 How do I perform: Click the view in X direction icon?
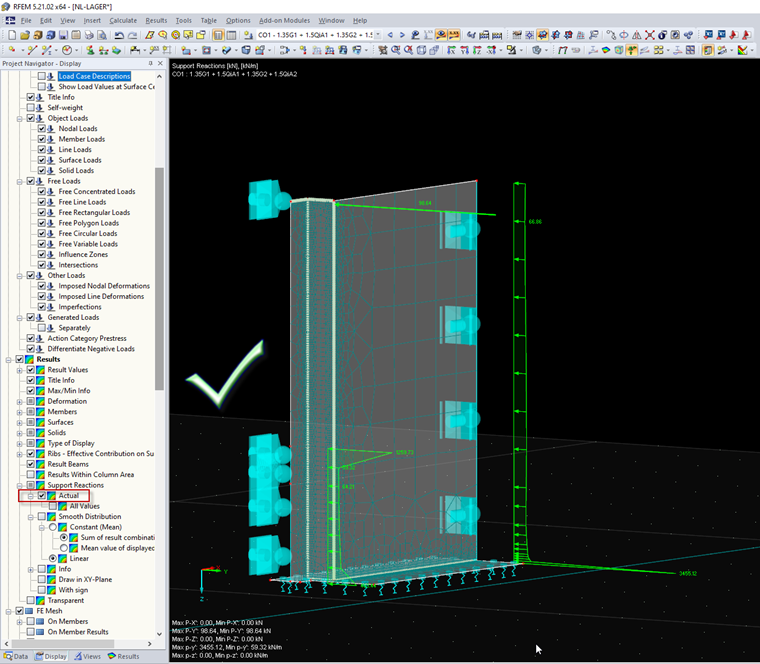point(451,50)
